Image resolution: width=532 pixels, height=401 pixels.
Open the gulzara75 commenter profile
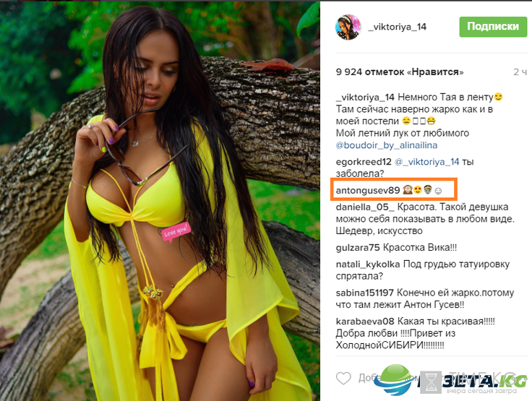pyautogui.click(x=358, y=248)
